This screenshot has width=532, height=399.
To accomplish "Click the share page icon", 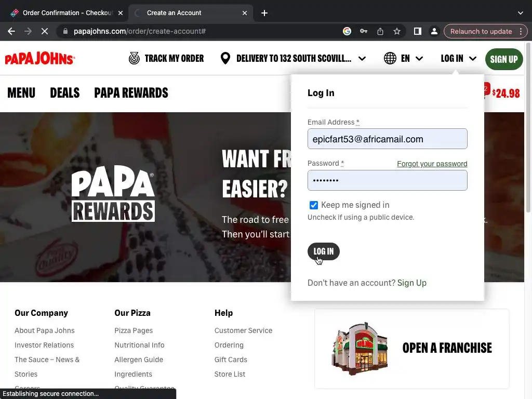I will (x=380, y=31).
